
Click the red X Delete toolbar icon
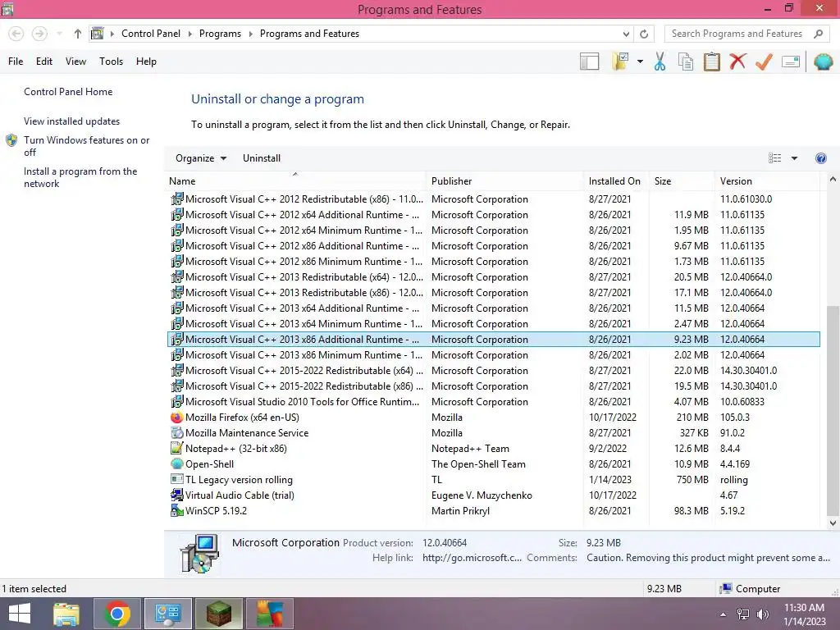point(737,61)
